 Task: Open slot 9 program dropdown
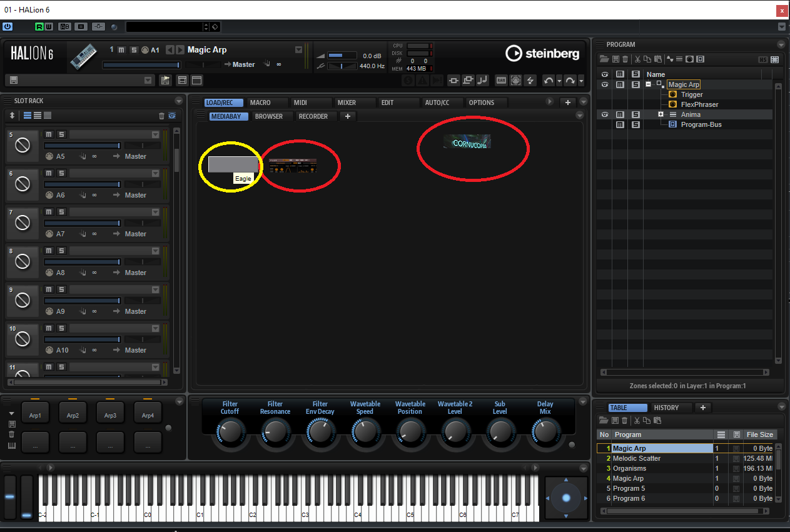pos(155,289)
